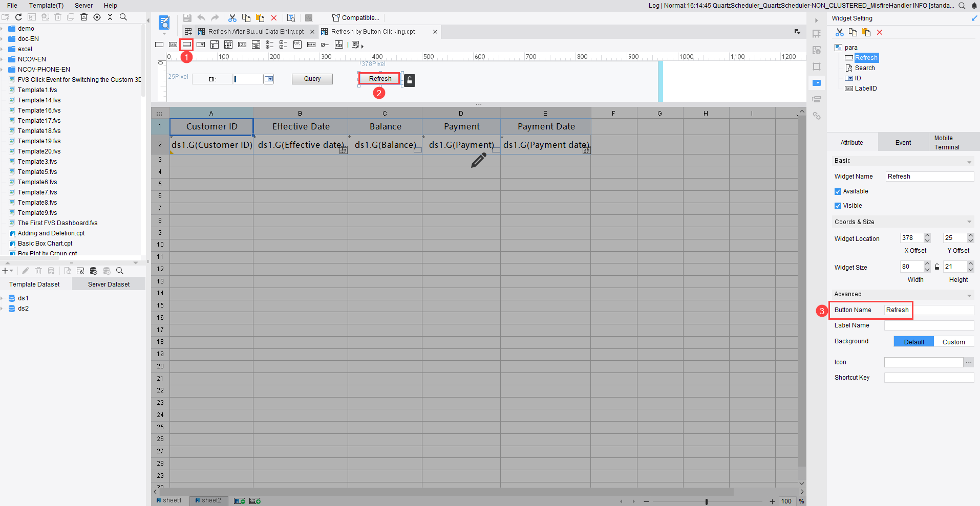Viewport: 980px width, 506px height.
Task: Uncheck the Visible checkbox
Action: (x=838, y=205)
